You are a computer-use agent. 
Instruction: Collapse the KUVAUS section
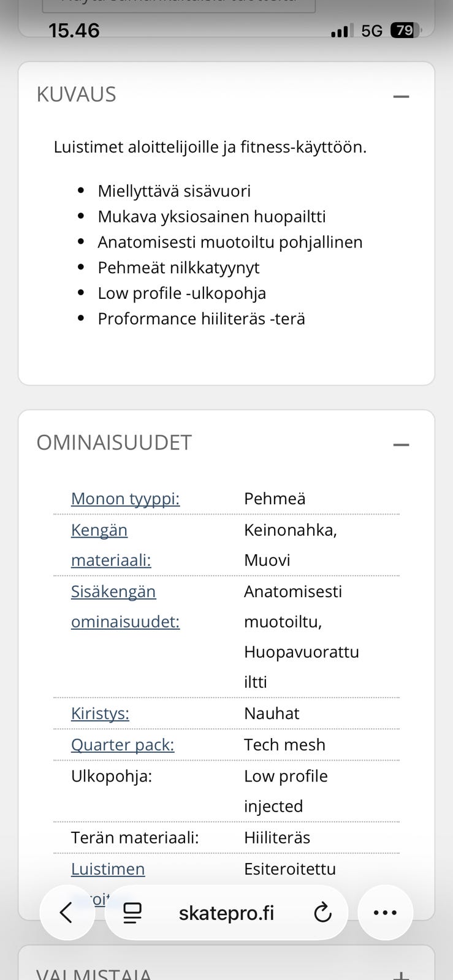tap(401, 96)
